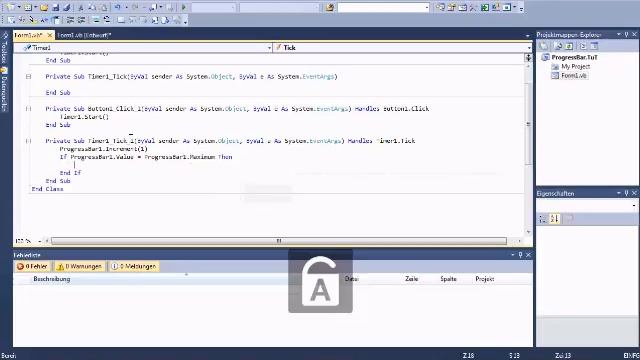The height and width of the screenshot is (360, 640).
Task: Sort error list by Datei column
Action: click(x=351, y=279)
